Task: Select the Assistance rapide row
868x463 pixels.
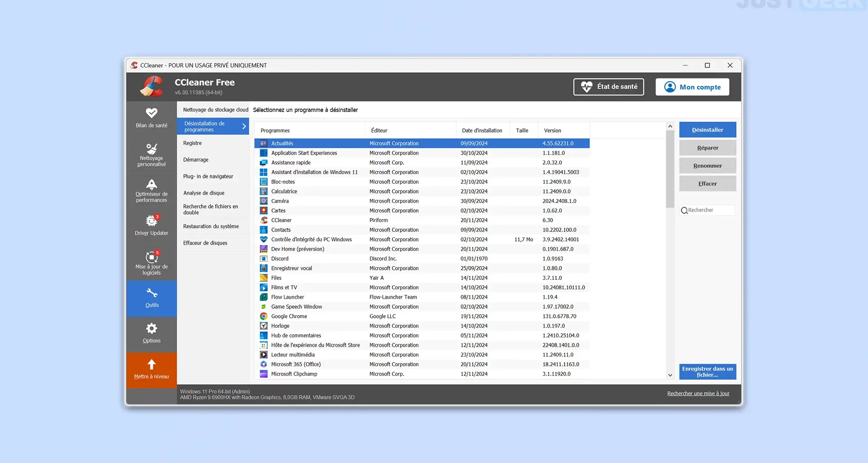Action: tap(422, 163)
